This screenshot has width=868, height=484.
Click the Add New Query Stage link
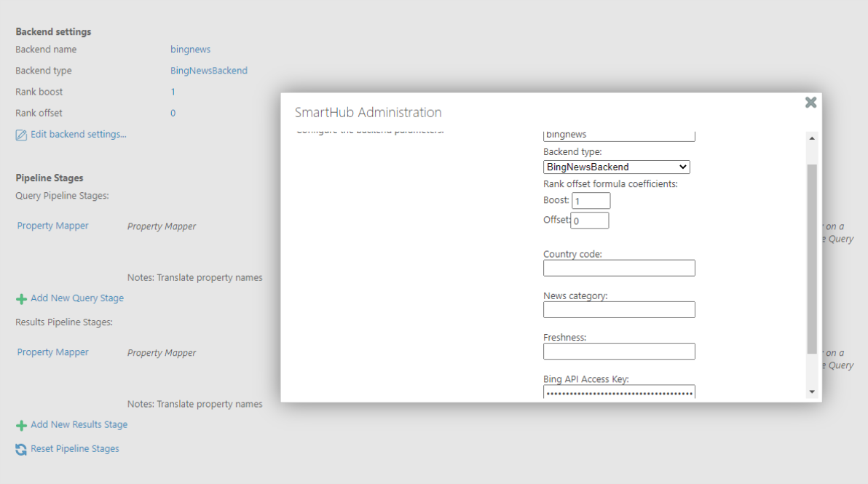77,298
